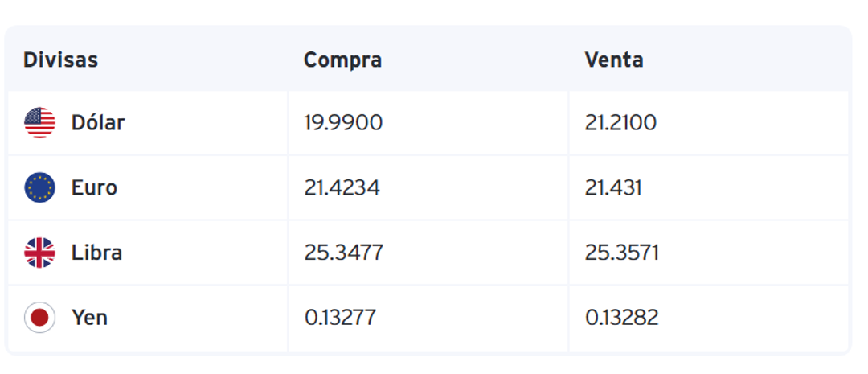
Task: Click Dólar venta value 21.2100
Action: 620,123
